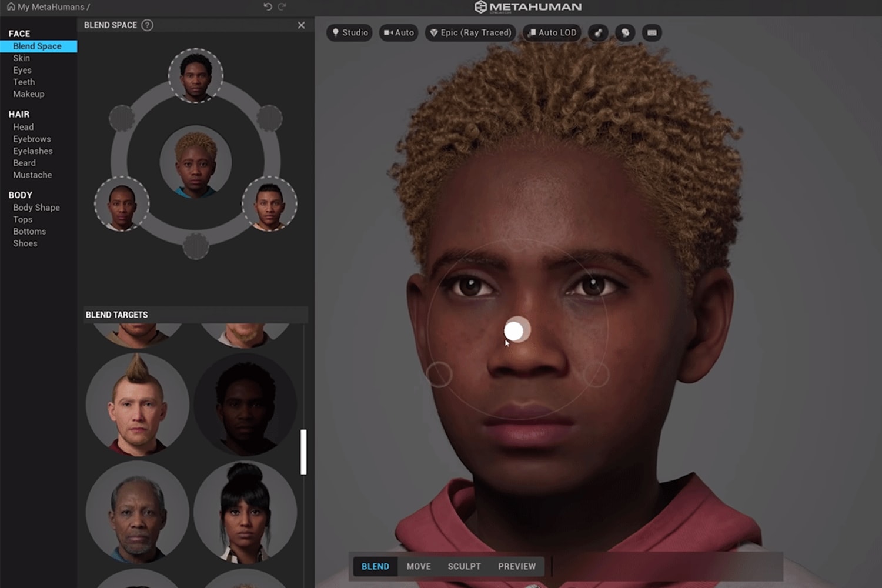
Task: Choose older gray-haired man blend target
Action: pos(138,512)
